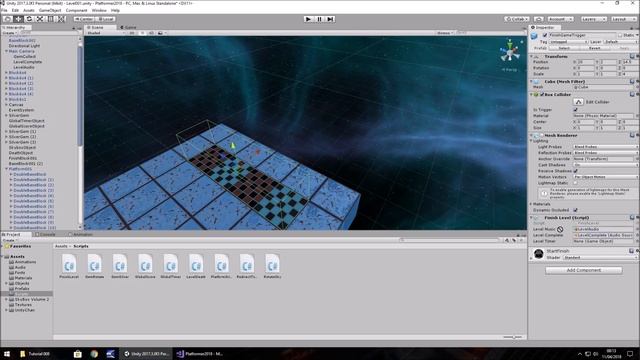
Task: Toggle Center pivot mode button
Action: point(84,19)
